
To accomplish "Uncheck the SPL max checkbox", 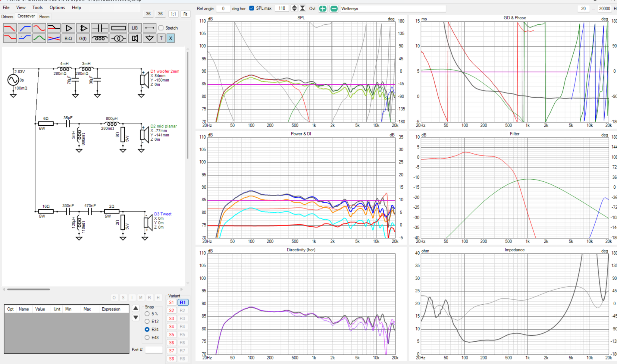I will tap(252, 8).
